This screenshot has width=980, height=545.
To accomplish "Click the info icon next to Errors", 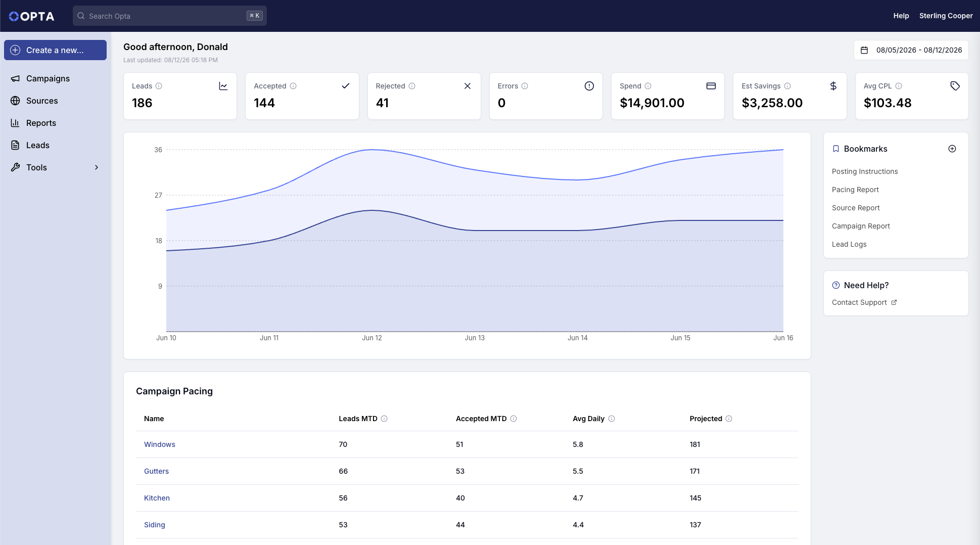I will 525,86.
